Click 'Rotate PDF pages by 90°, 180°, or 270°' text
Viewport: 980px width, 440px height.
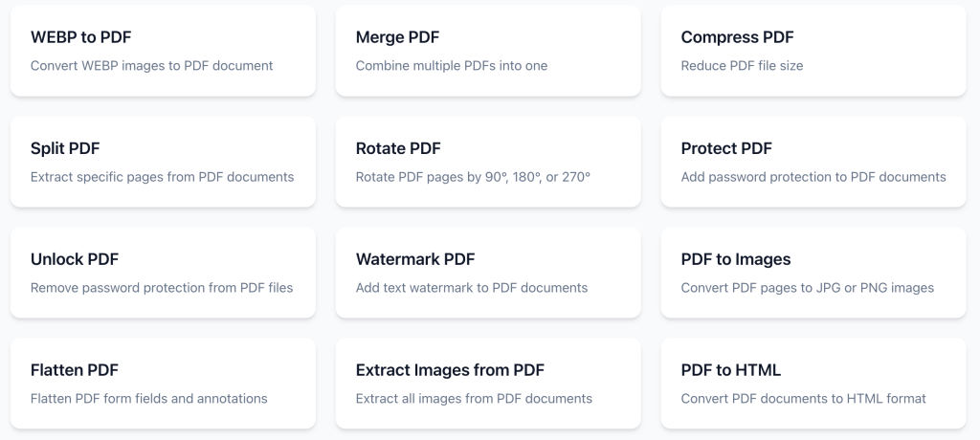473,177
